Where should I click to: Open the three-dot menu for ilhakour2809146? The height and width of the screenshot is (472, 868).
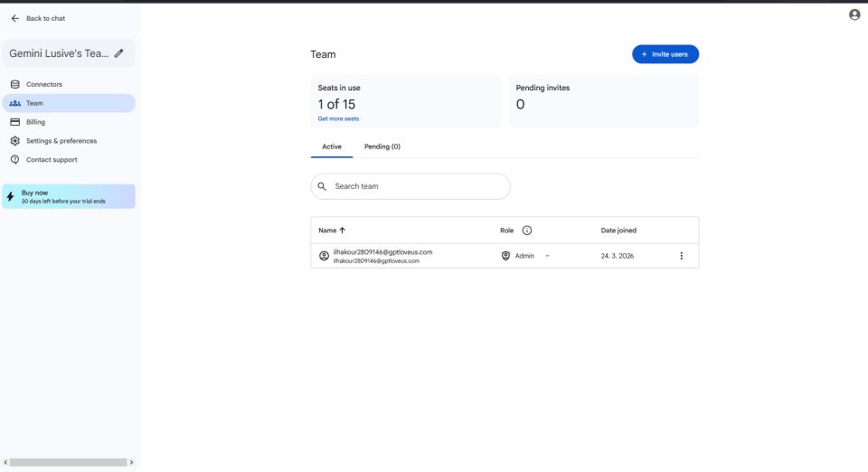tap(682, 256)
